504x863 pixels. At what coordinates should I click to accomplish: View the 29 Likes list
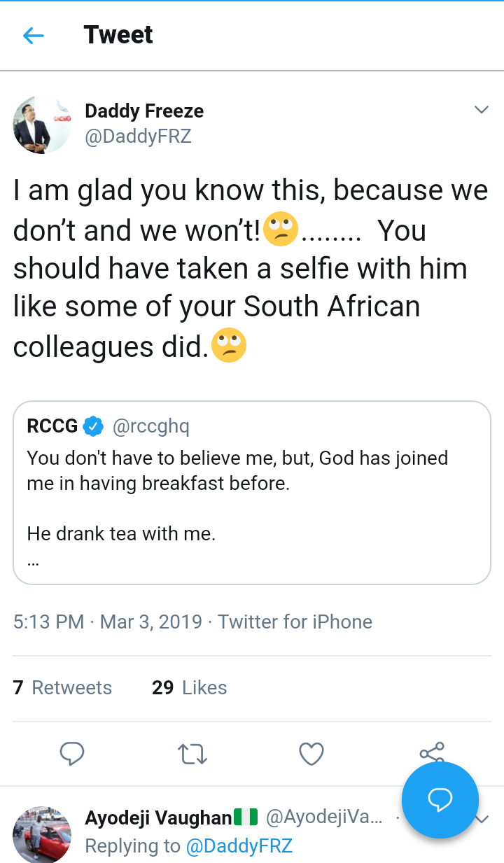point(190,688)
